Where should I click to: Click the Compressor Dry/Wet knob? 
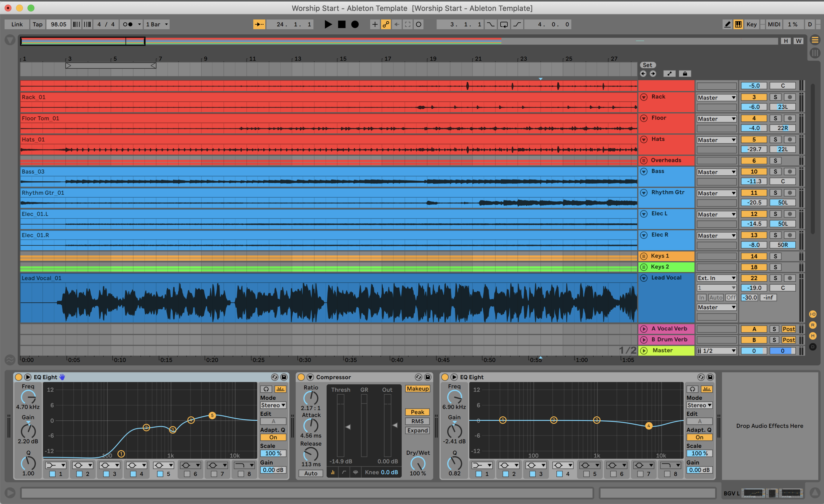[x=418, y=463]
